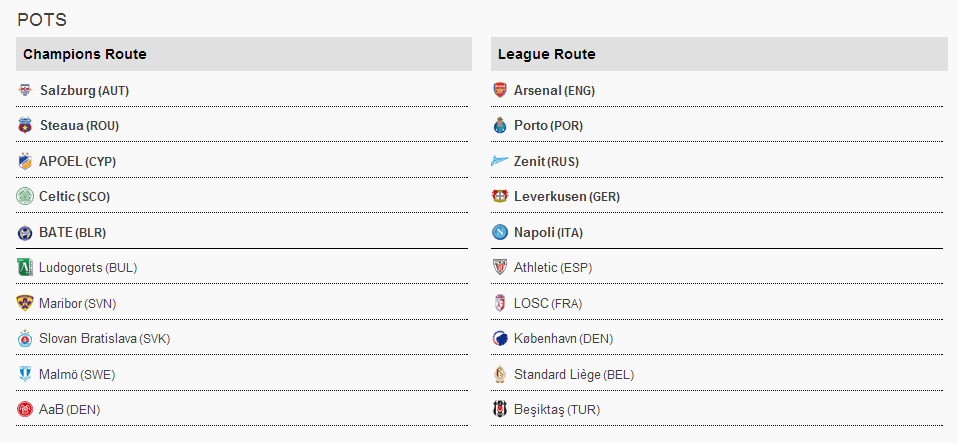Viewport: 958px width, 443px height.
Task: Open the Standard Liège (BEL) link
Action: pos(573,374)
